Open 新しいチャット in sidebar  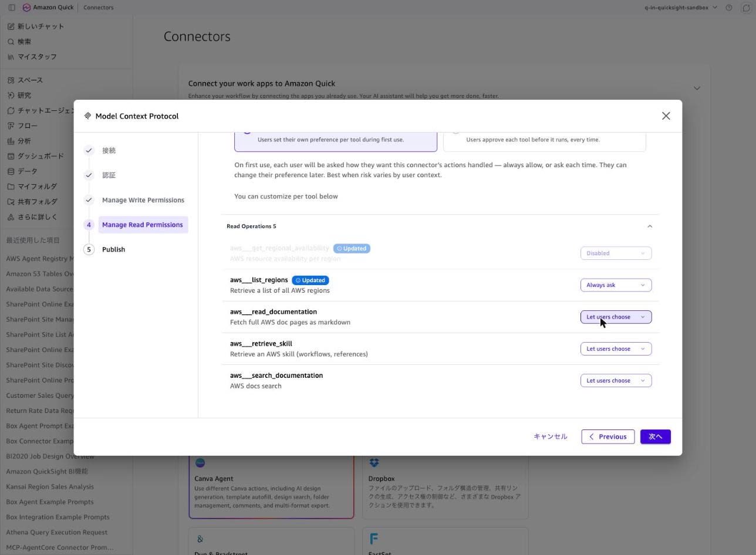click(41, 26)
